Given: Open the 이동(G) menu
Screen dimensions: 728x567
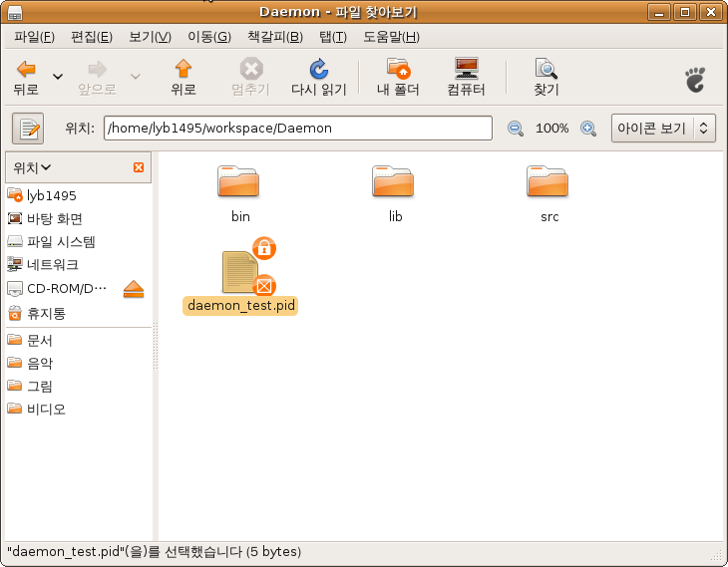Looking at the screenshot, I should point(209,37).
